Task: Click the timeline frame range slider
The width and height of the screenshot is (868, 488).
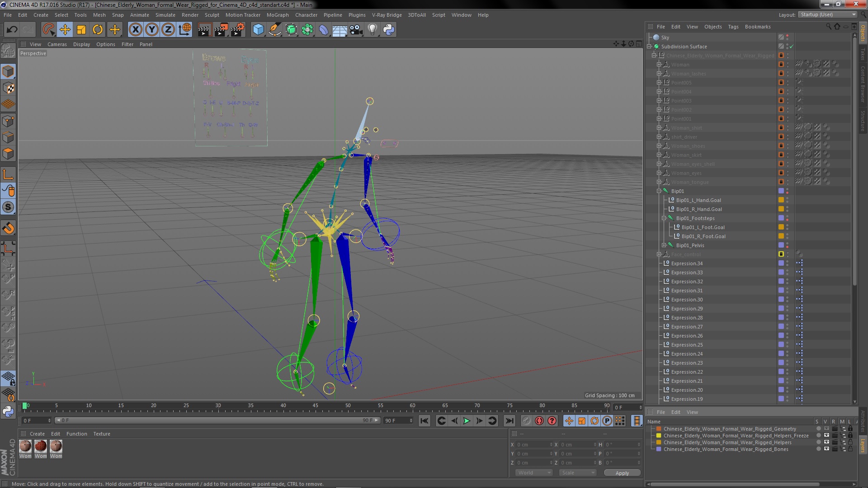Action: point(217,421)
